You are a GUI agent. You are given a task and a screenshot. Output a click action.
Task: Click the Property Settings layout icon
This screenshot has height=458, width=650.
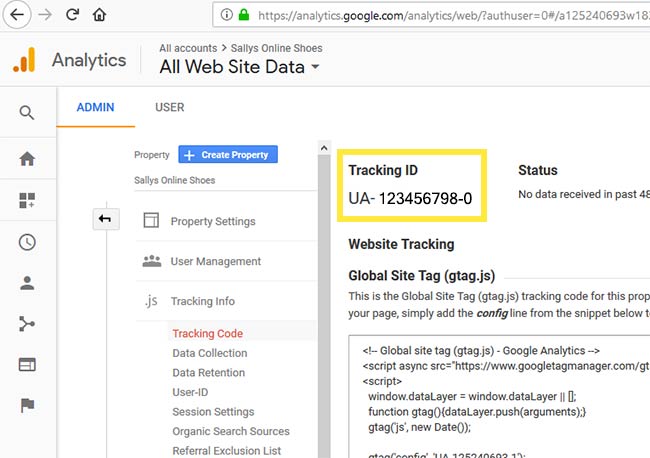(x=151, y=220)
